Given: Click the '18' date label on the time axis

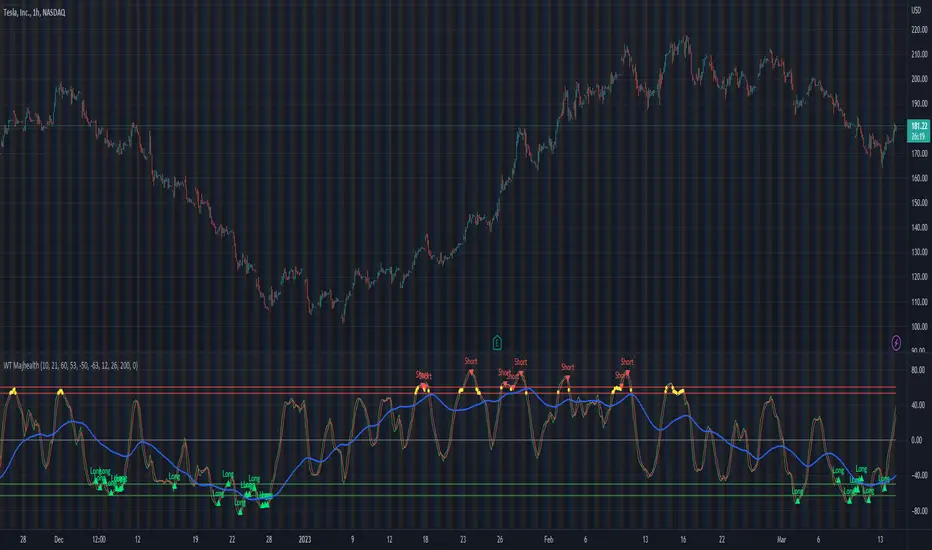Looking at the screenshot, I should pyautogui.click(x=426, y=539).
